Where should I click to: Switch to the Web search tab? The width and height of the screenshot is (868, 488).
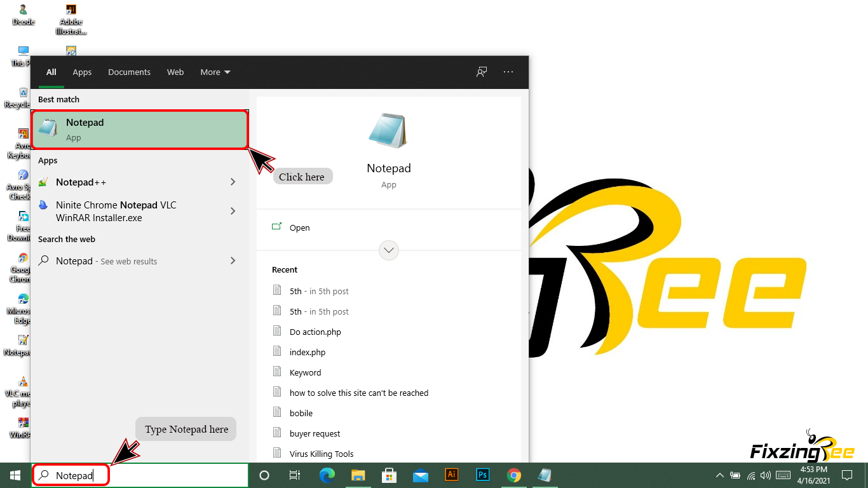tap(175, 72)
